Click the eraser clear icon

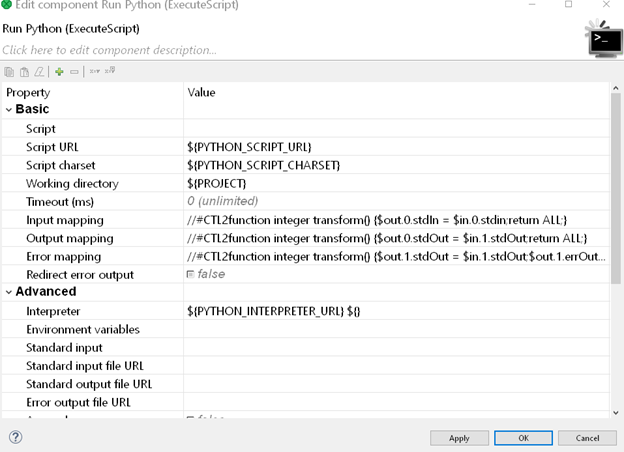pyautogui.click(x=39, y=72)
